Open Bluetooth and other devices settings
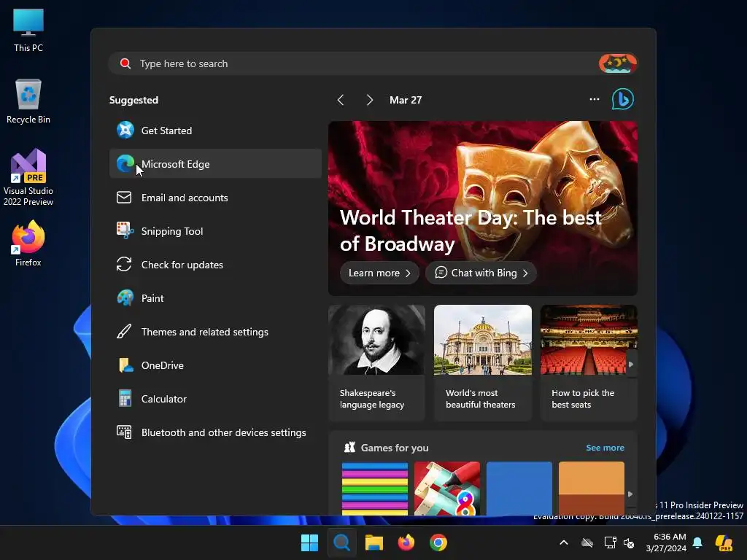The width and height of the screenshot is (747, 560). coord(215,432)
